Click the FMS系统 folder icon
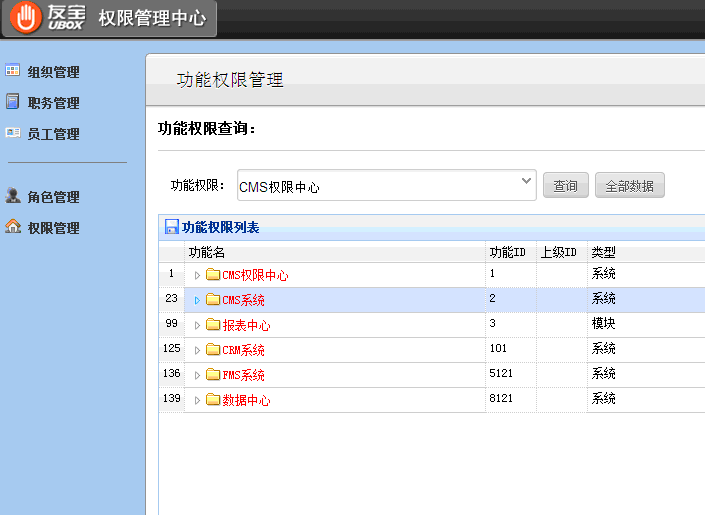 point(213,375)
